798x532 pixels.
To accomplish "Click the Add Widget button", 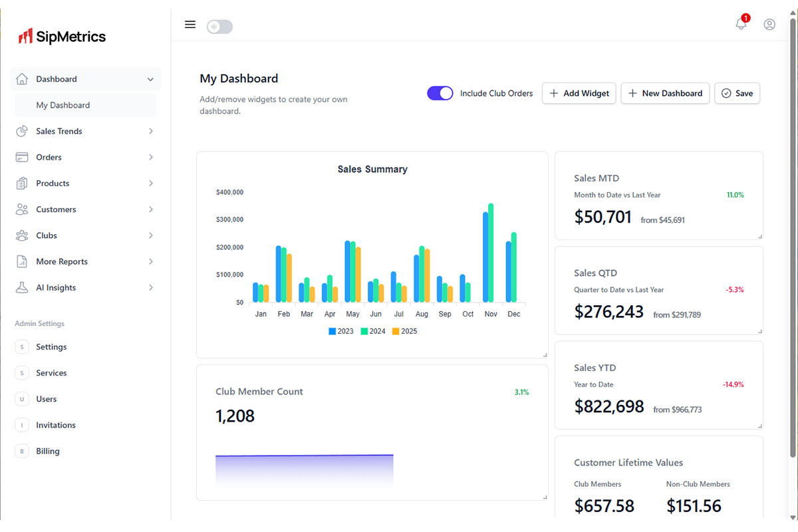I will [x=579, y=94].
